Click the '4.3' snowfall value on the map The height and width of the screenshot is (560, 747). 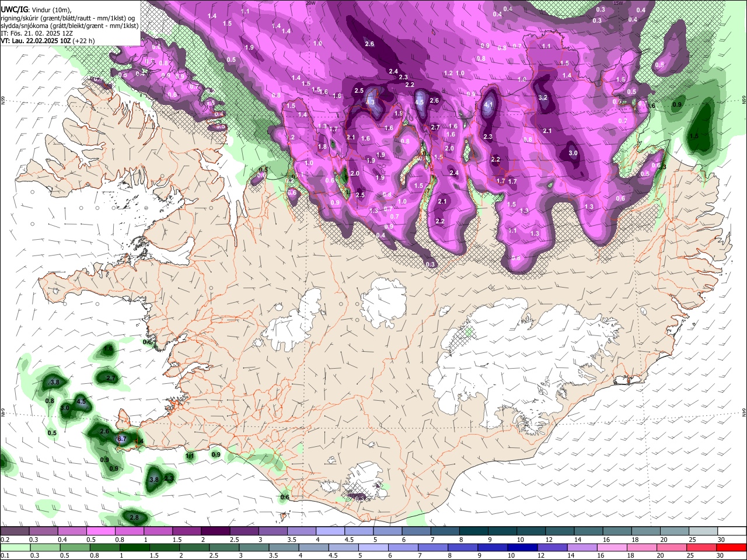[x=370, y=102]
